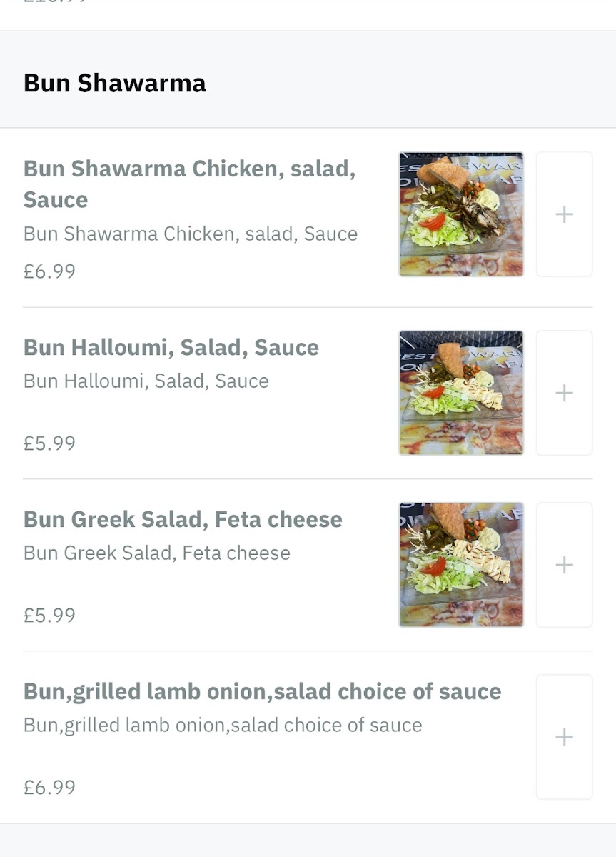
Task: View Bun Halloumi dish photo
Action: (461, 393)
